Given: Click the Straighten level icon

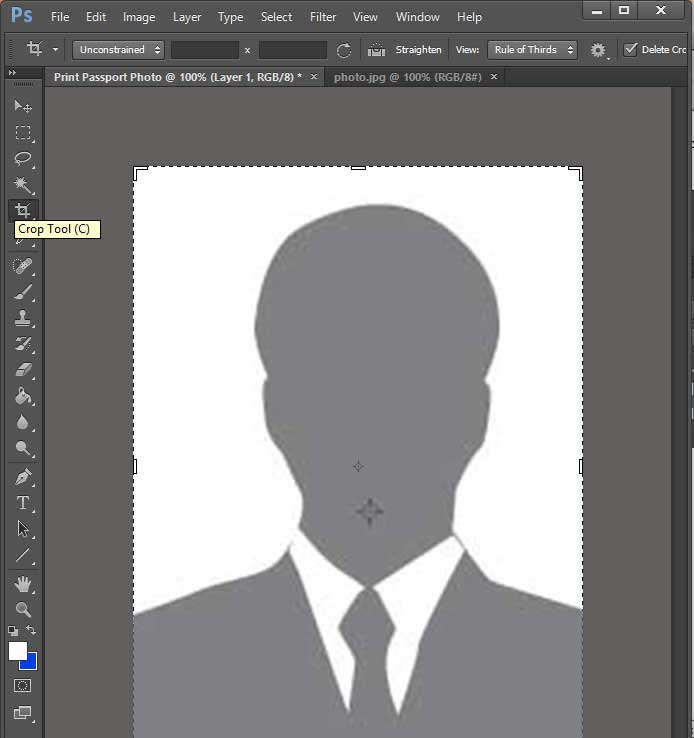Looking at the screenshot, I should tap(376, 50).
